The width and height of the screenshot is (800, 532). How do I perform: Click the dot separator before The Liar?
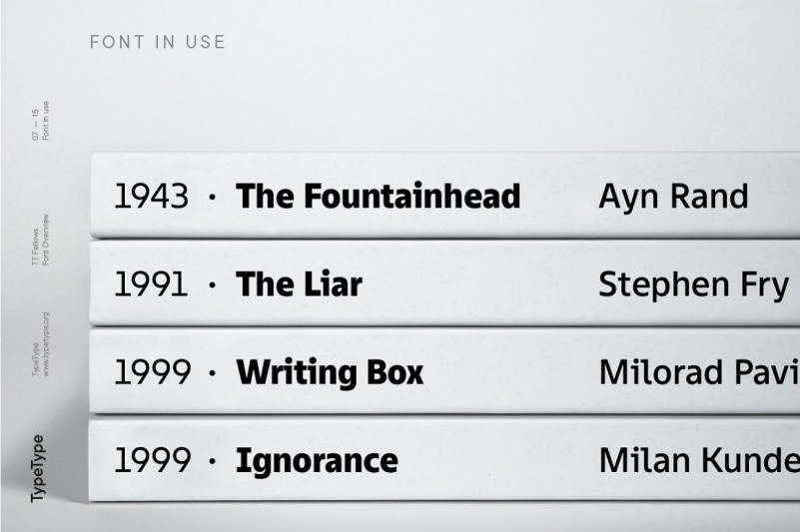point(213,285)
